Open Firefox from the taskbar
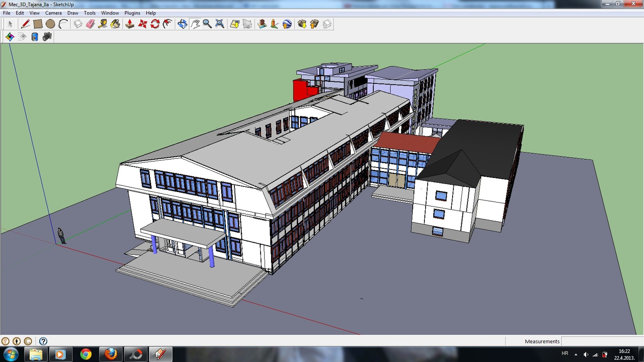This screenshot has height=362, width=644. [111, 354]
